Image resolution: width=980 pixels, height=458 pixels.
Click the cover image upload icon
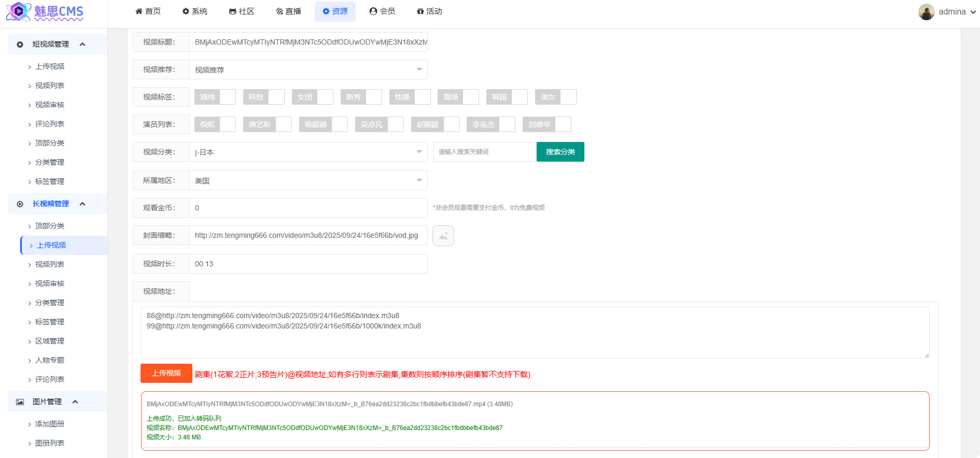point(443,236)
